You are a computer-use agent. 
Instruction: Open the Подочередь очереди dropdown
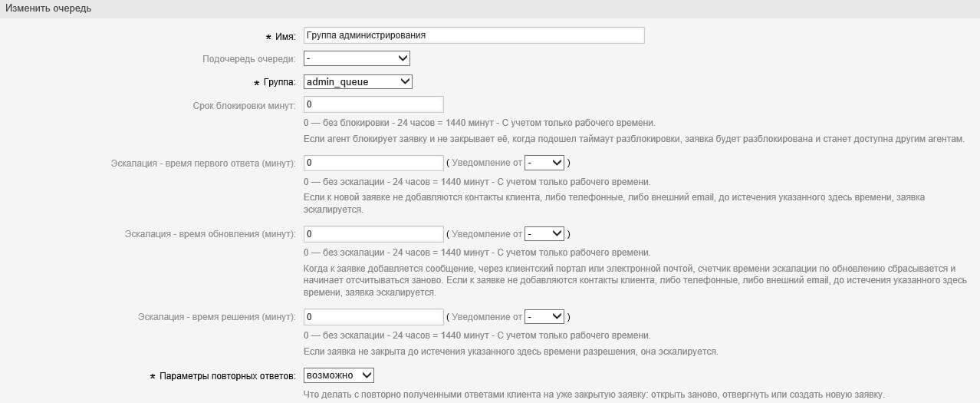(357, 58)
